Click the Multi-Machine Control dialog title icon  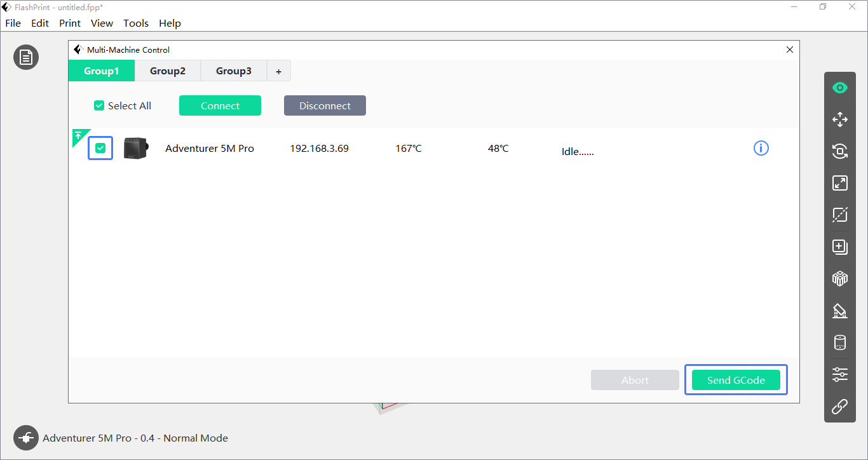pyautogui.click(x=79, y=50)
